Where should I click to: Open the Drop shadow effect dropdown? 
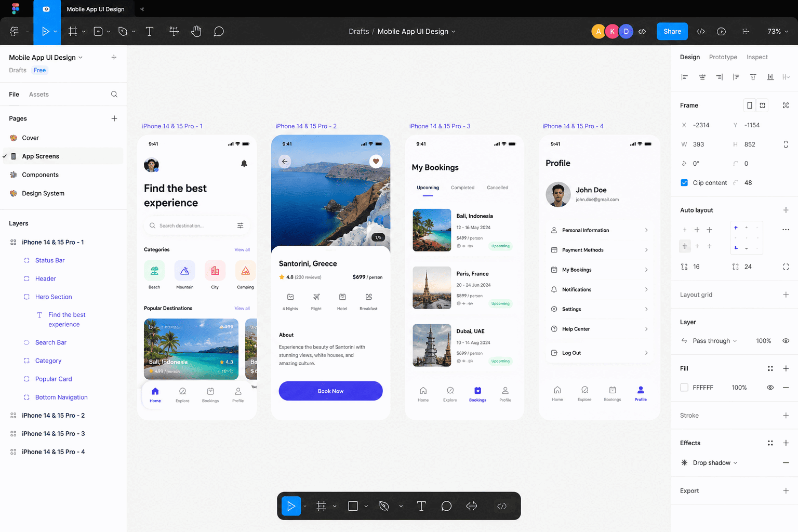point(715,463)
